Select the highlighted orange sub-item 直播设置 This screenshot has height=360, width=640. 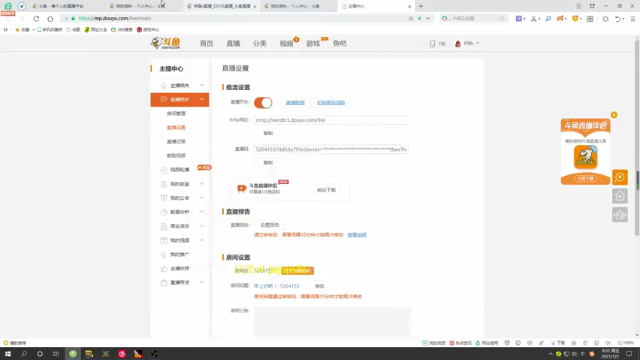coord(176,127)
